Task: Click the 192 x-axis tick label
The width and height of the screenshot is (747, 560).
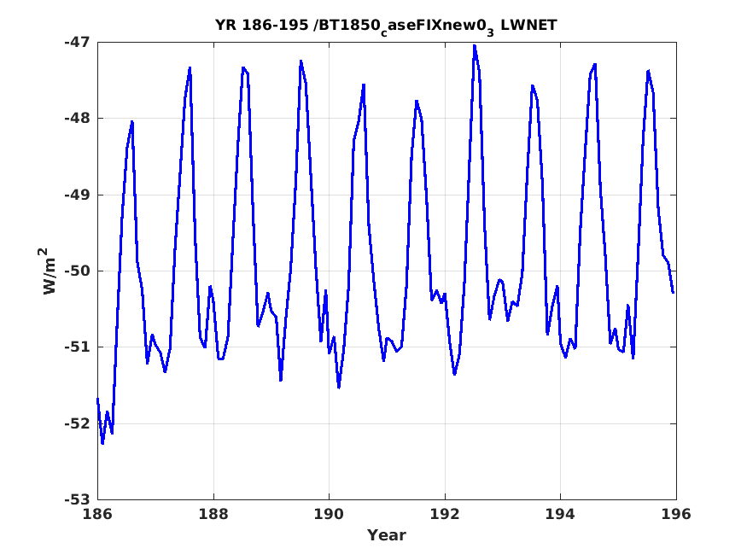Action: [x=445, y=514]
